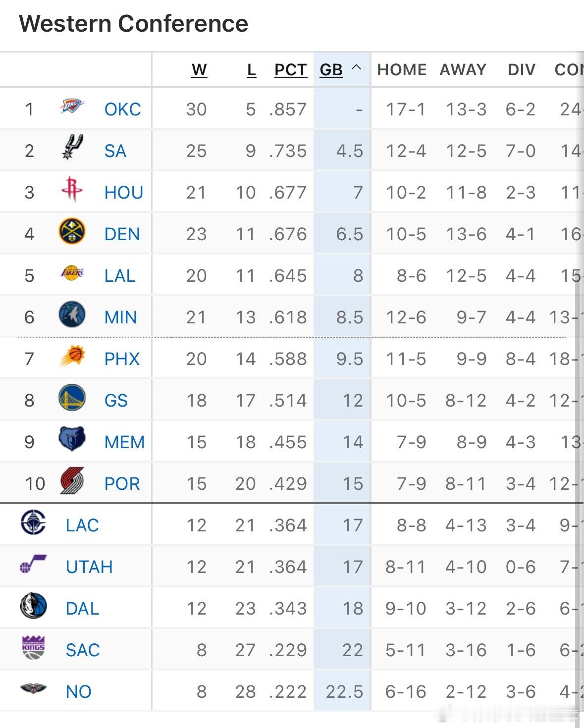Click the San Antonio Spurs logo
The width and height of the screenshot is (584, 728).
click(x=72, y=148)
